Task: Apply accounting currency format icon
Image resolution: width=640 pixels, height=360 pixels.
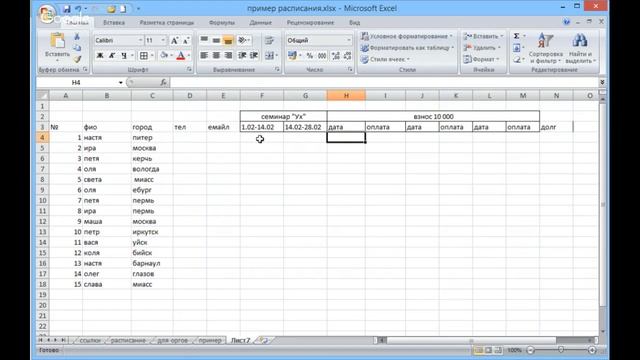Action: click(292, 56)
